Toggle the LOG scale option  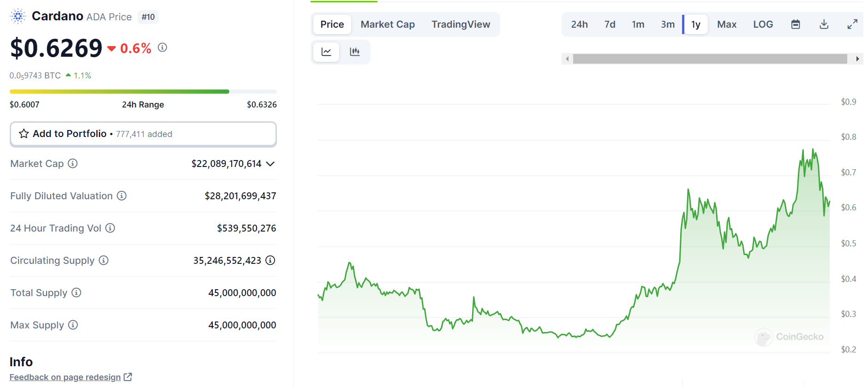[763, 24]
